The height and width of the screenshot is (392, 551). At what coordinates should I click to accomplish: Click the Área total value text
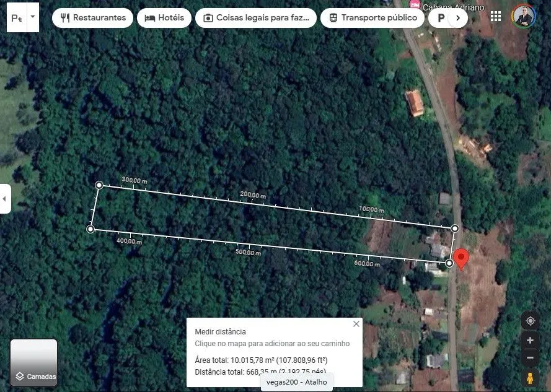click(261, 360)
